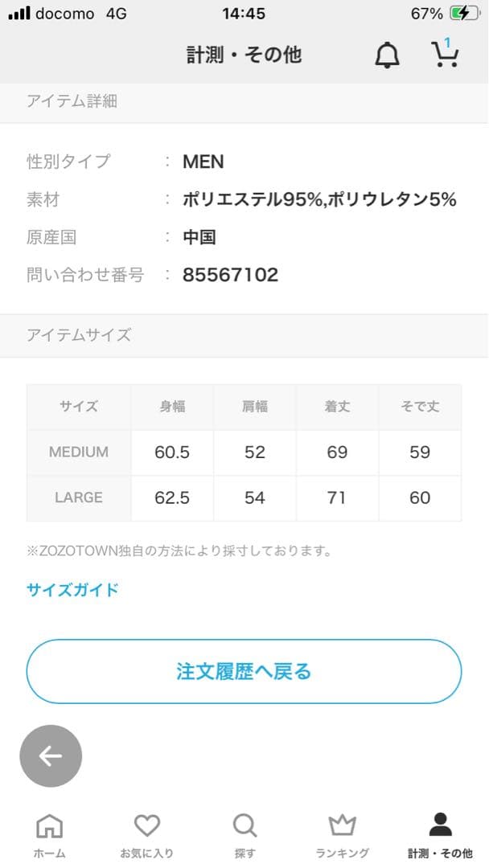The height and width of the screenshot is (868, 489).
Task: Open the notifications bell icon
Action: pyautogui.click(x=387, y=55)
